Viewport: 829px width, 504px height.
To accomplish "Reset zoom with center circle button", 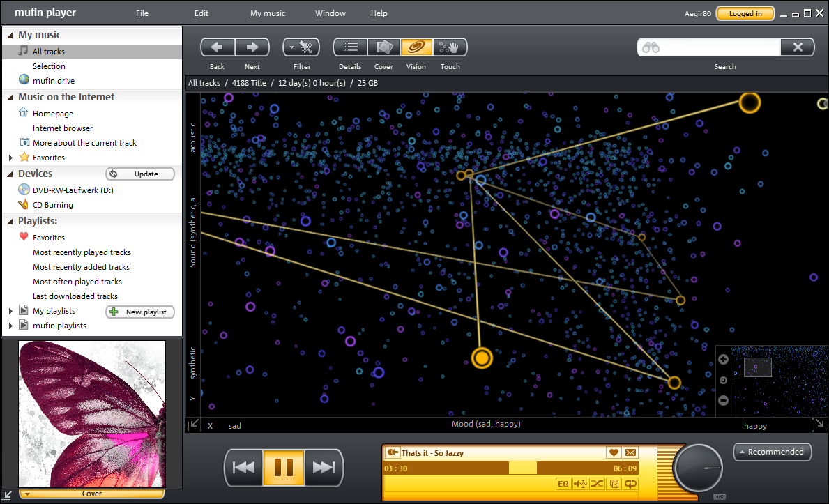I will 723,380.
